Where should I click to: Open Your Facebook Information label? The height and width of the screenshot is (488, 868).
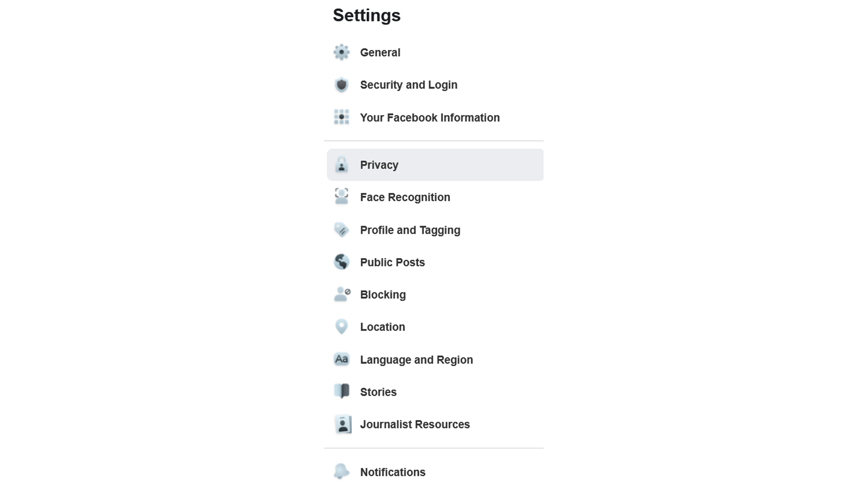[x=430, y=118]
